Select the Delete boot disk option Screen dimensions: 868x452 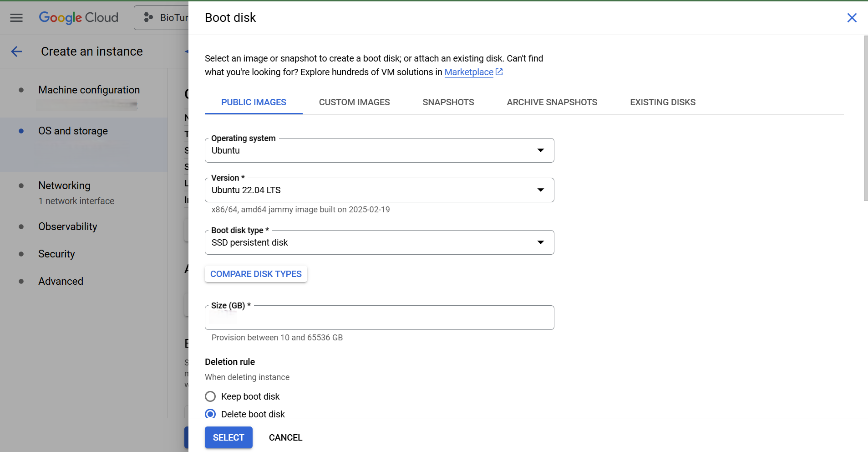point(210,414)
